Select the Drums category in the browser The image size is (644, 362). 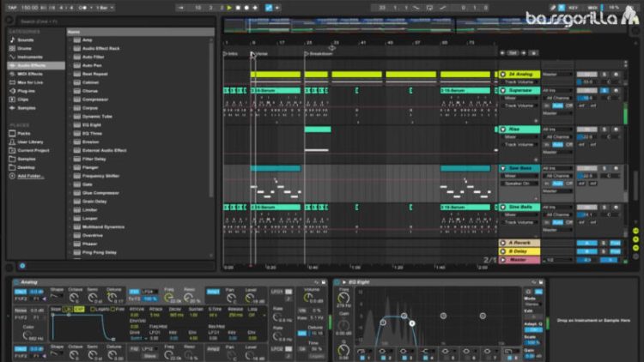pyautogui.click(x=26, y=48)
